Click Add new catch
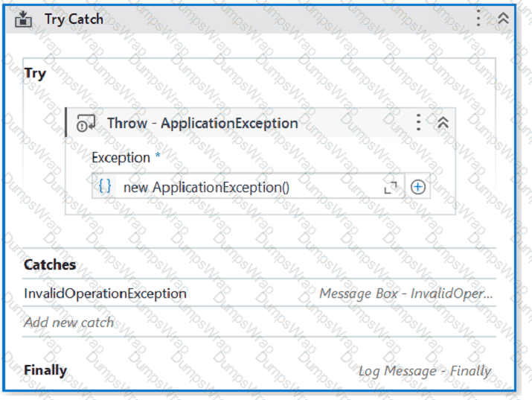532x400 pixels. pyautogui.click(x=69, y=323)
